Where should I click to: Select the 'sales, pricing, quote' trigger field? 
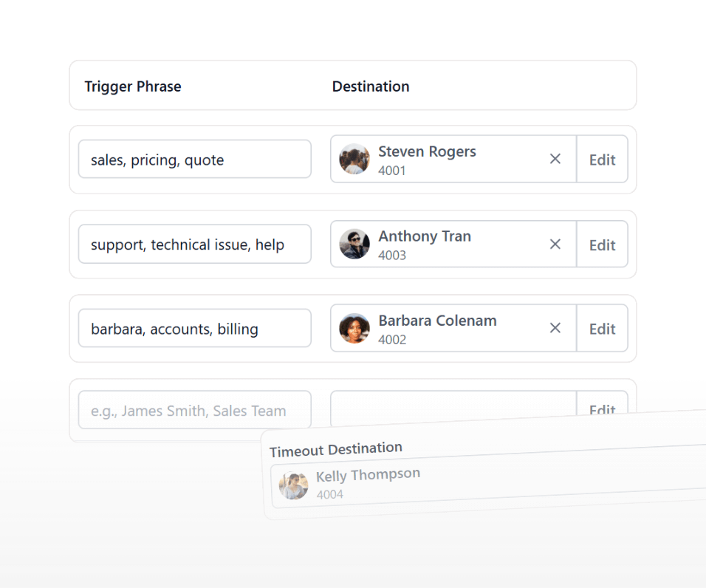click(194, 159)
